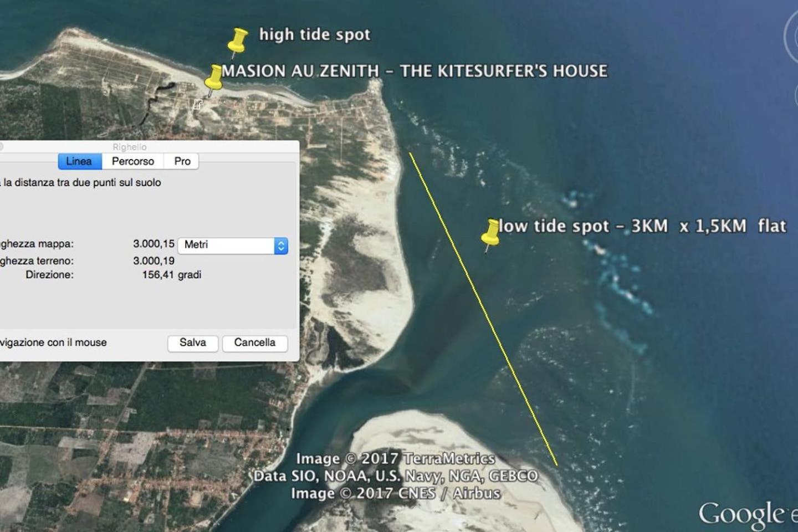The image size is (798, 532).
Task: Click the Righello window title bar
Action: point(150,146)
